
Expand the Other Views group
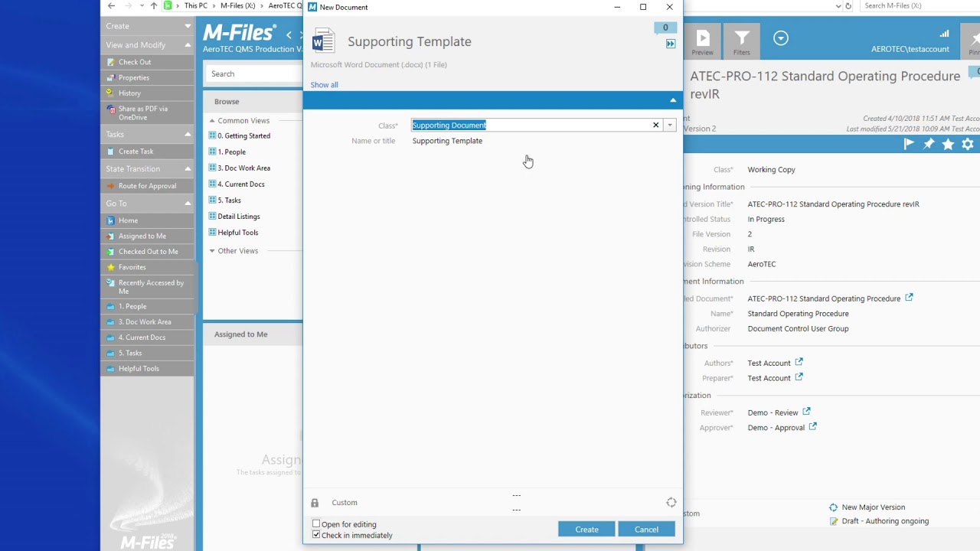tap(212, 251)
